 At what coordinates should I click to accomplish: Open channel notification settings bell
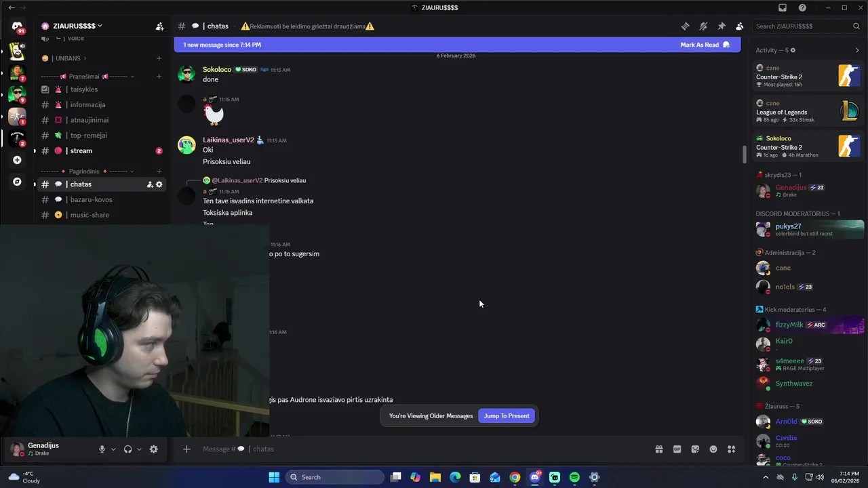[703, 26]
